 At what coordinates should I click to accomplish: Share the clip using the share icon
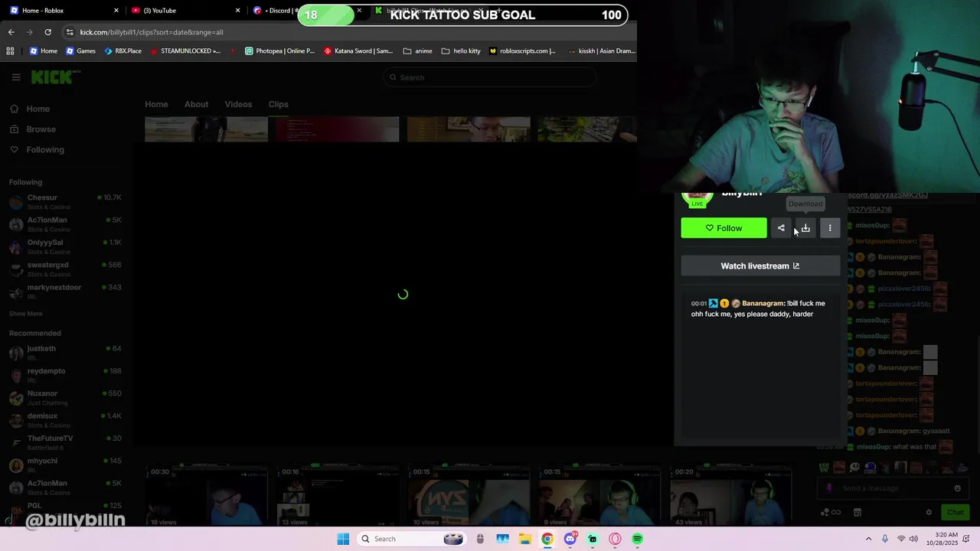(x=781, y=228)
